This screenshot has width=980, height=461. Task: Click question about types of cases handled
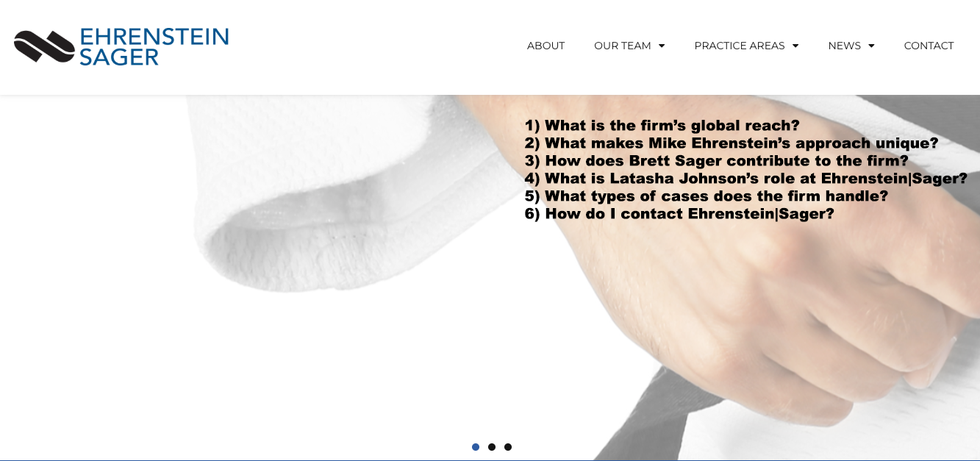[x=706, y=196]
